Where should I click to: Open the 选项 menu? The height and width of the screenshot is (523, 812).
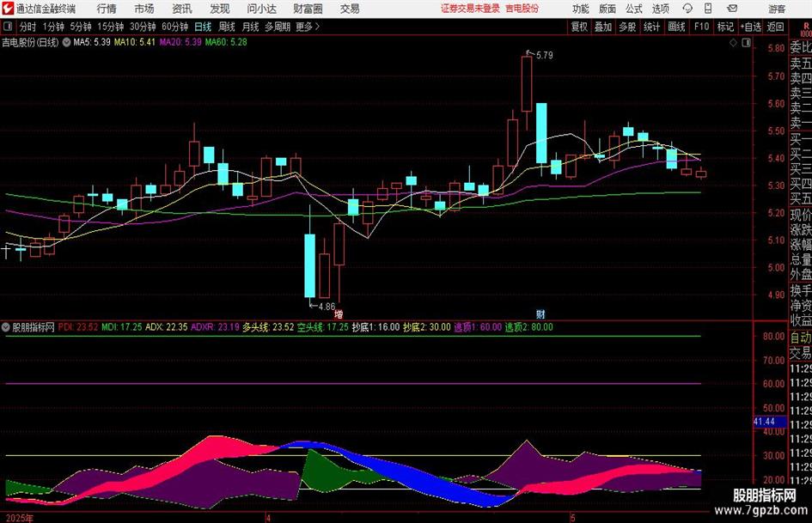[660, 9]
